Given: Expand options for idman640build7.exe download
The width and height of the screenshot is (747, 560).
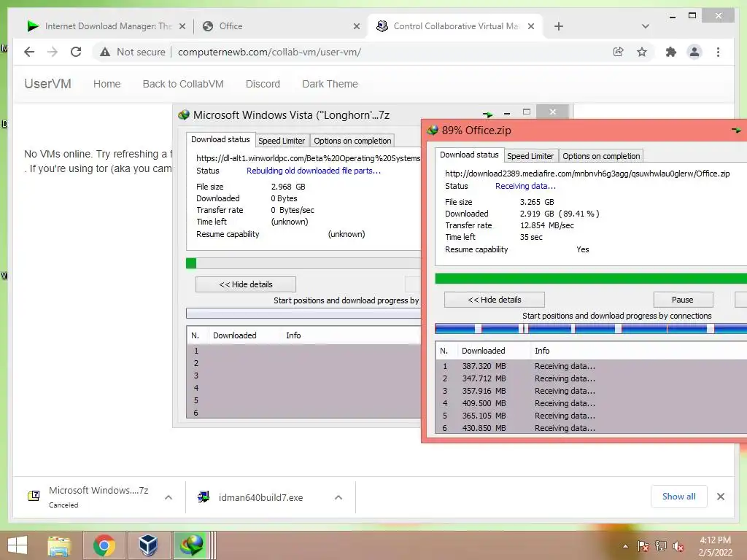Looking at the screenshot, I should pyautogui.click(x=338, y=497).
